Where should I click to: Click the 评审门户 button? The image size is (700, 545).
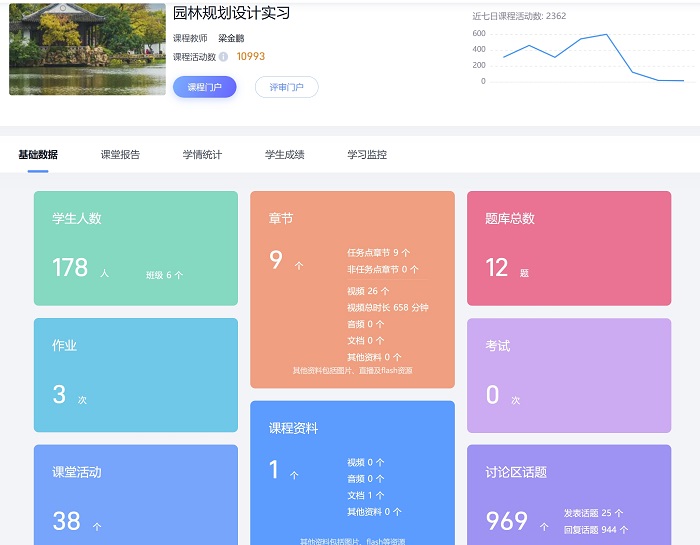pyautogui.click(x=286, y=87)
